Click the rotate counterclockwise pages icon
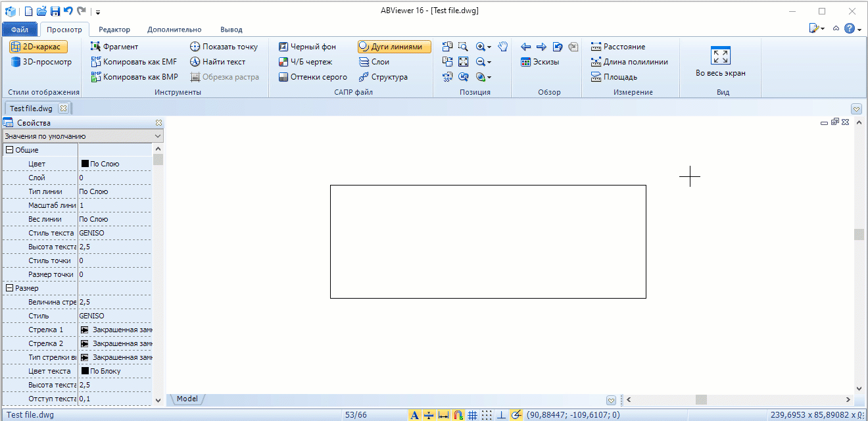This screenshot has height=421, width=868. (x=447, y=47)
